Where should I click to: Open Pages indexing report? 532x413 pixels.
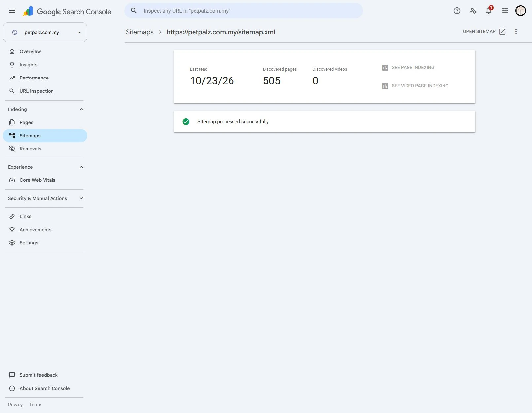45,122
